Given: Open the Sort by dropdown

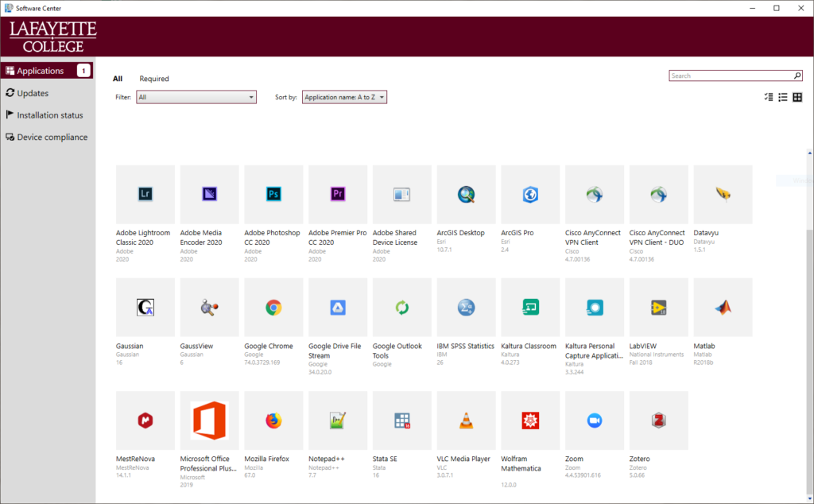Looking at the screenshot, I should (344, 96).
